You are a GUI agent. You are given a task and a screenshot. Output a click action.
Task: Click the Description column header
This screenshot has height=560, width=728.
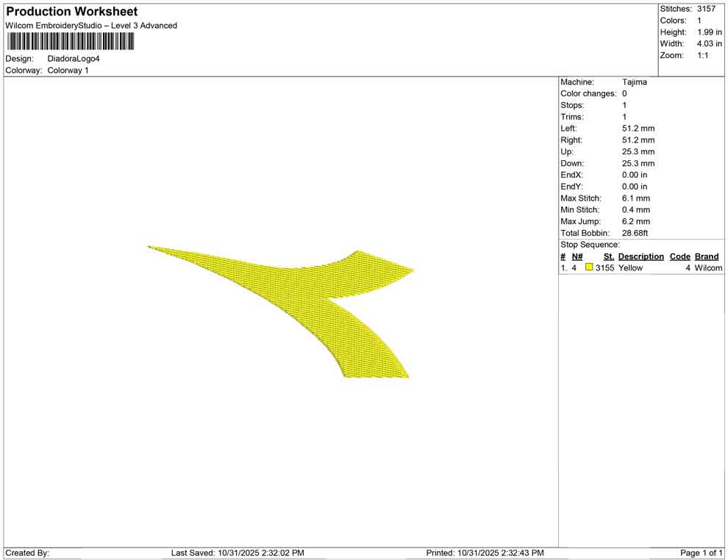coord(640,256)
